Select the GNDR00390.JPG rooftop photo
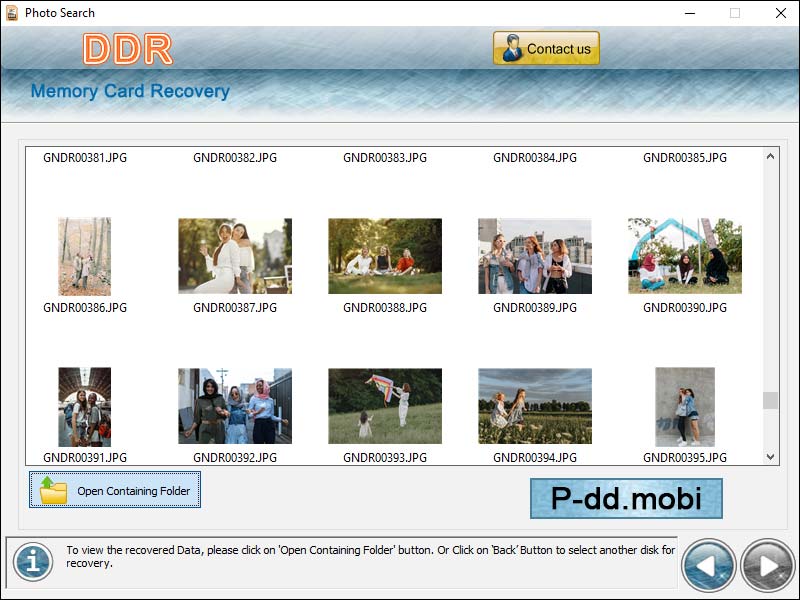Screen dimensions: 800x600 click(685, 255)
